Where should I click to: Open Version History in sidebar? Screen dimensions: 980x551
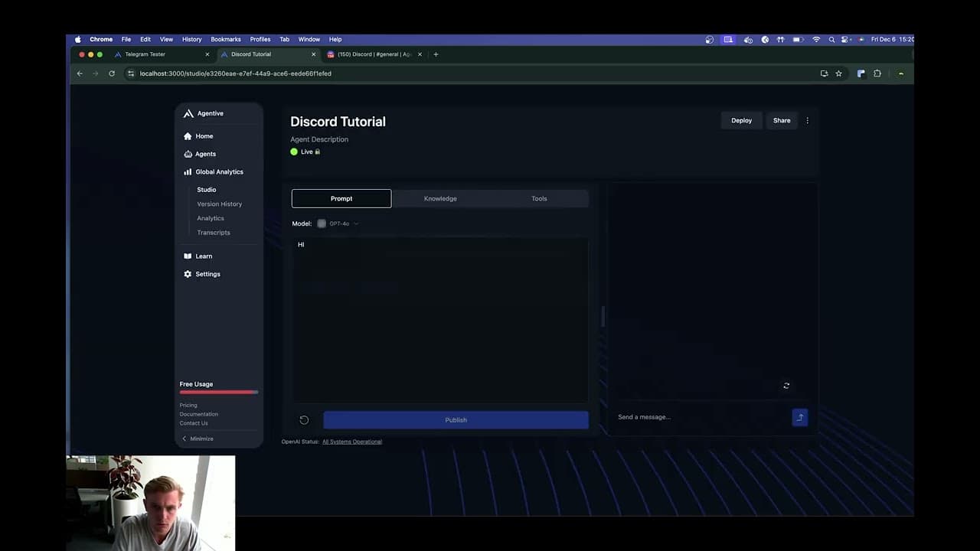pyautogui.click(x=220, y=204)
